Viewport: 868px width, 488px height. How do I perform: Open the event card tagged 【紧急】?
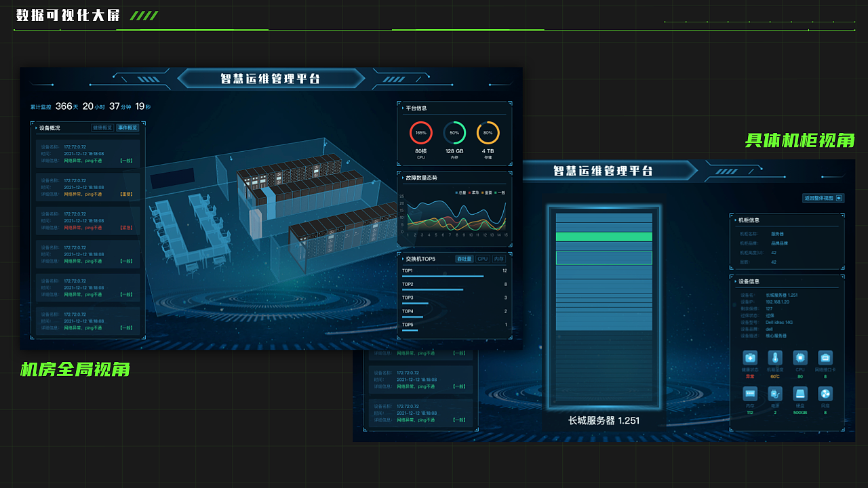point(88,220)
